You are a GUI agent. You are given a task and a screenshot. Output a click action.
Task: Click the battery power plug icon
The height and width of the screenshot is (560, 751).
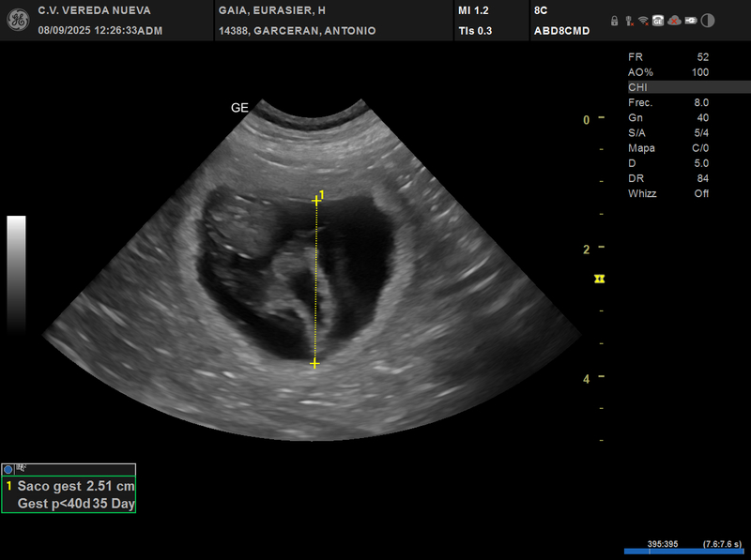pyautogui.click(x=691, y=21)
